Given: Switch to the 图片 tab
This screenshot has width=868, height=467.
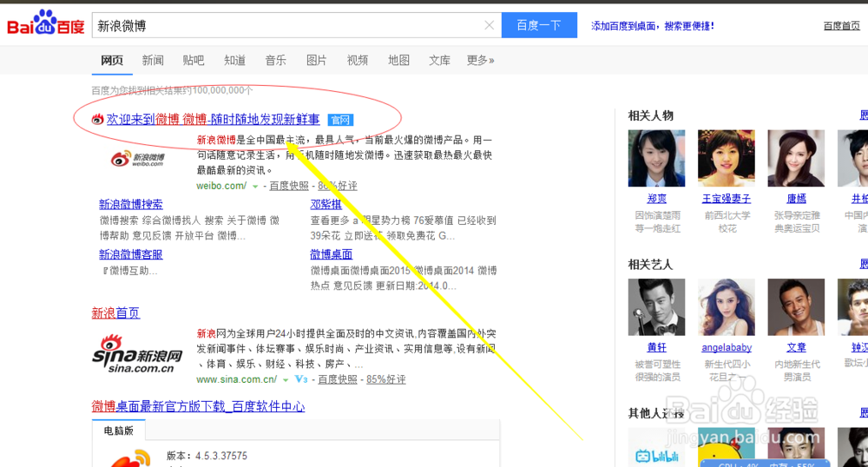Looking at the screenshot, I should tap(317, 60).
